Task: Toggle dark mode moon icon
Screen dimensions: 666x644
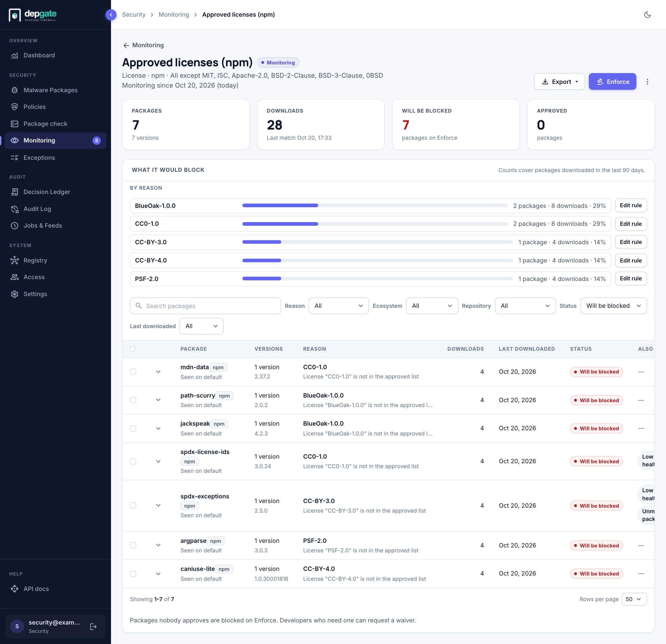Action: pos(647,14)
